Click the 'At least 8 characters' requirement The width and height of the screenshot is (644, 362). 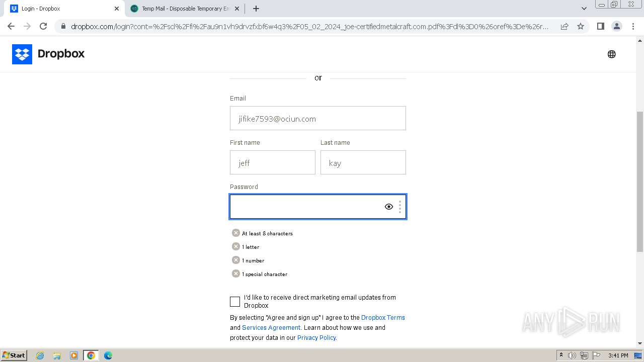pos(267,233)
